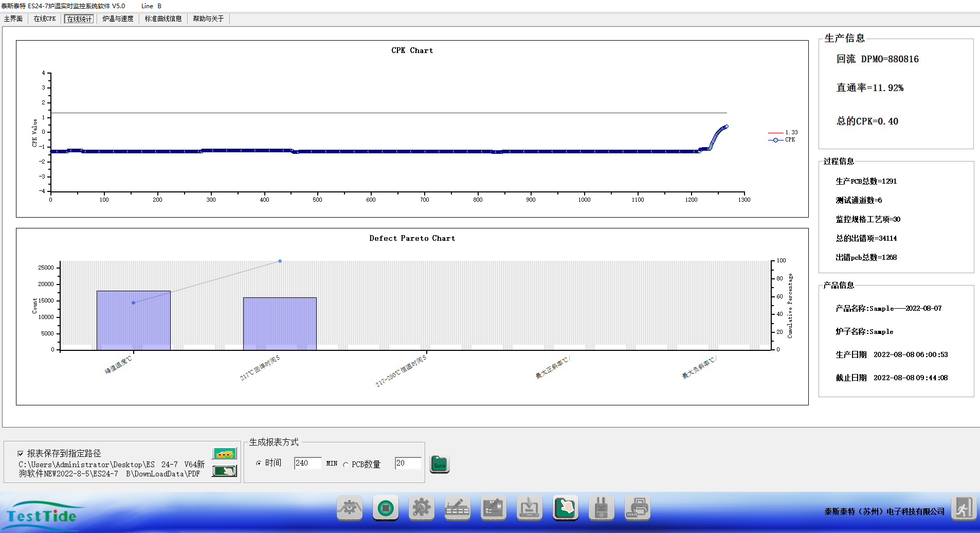Click the keyboard with pencil icon

(x=457, y=508)
